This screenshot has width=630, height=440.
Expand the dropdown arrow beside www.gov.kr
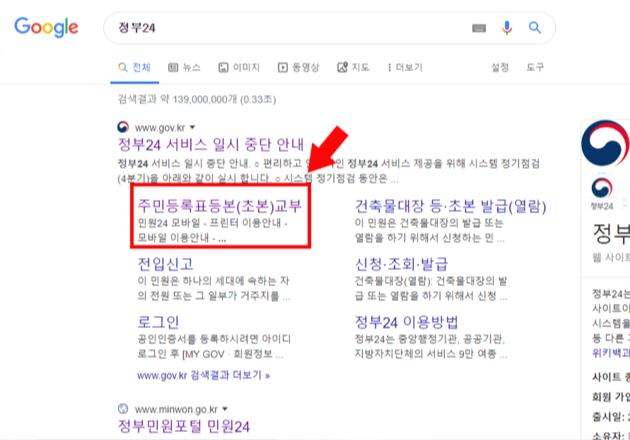pyautogui.click(x=192, y=127)
